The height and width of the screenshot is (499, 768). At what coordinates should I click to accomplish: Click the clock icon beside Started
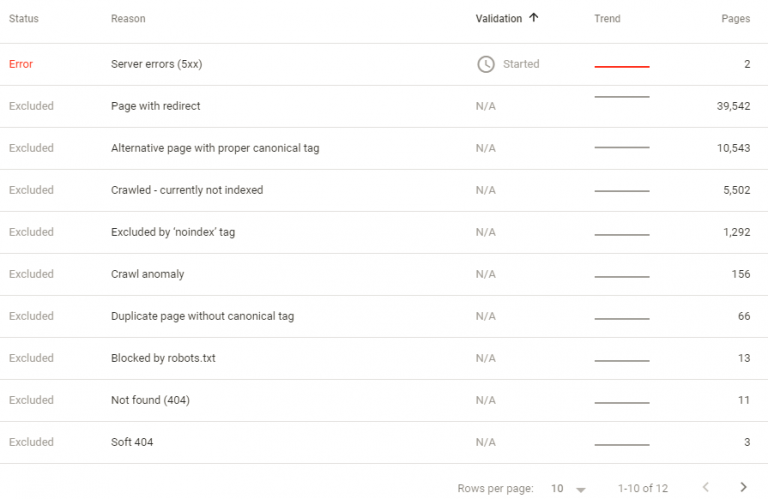[485, 64]
